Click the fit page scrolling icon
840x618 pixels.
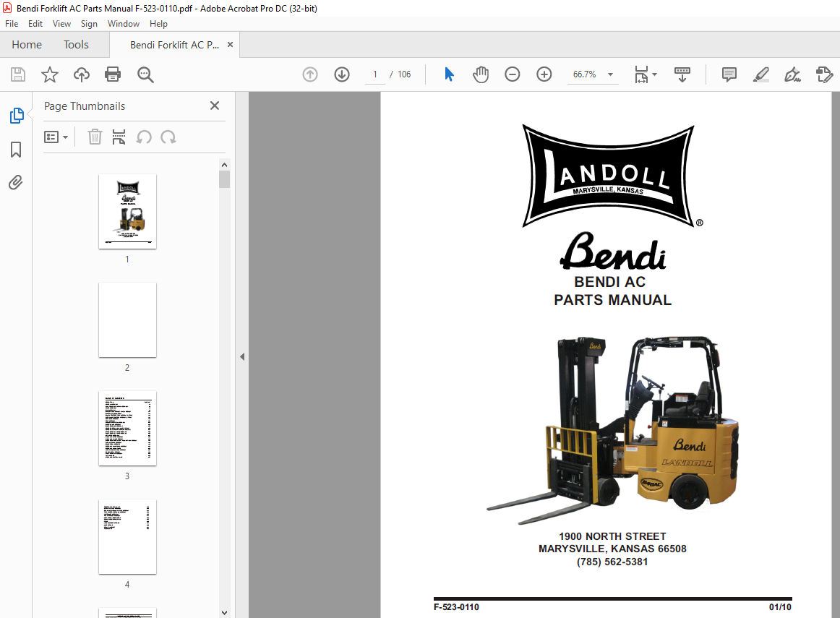coord(641,74)
